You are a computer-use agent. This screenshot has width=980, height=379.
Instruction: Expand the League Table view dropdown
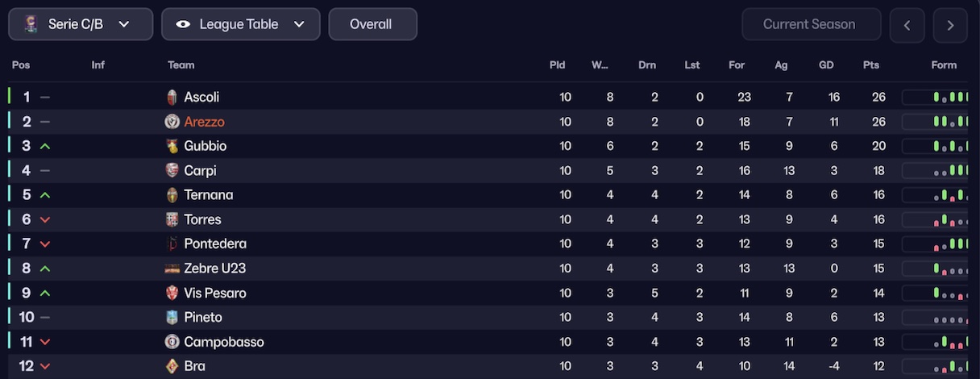(240, 24)
